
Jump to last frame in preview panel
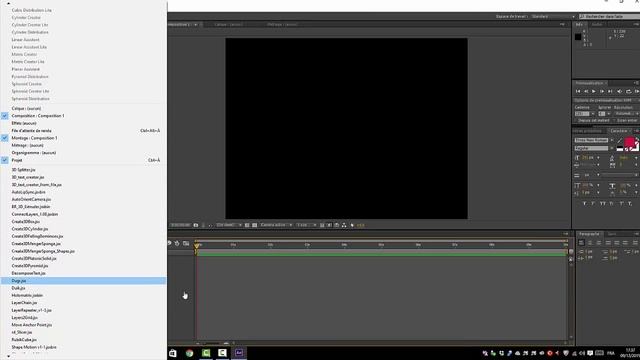tap(610, 91)
